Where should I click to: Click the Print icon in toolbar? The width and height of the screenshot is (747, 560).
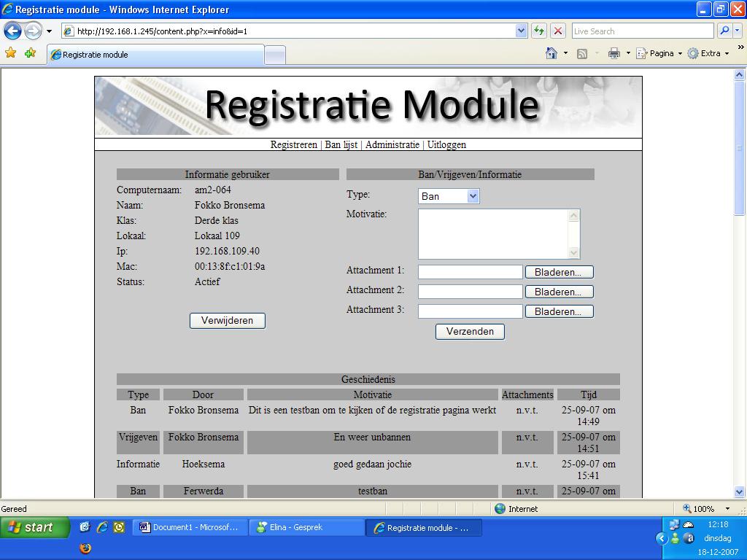pos(614,53)
